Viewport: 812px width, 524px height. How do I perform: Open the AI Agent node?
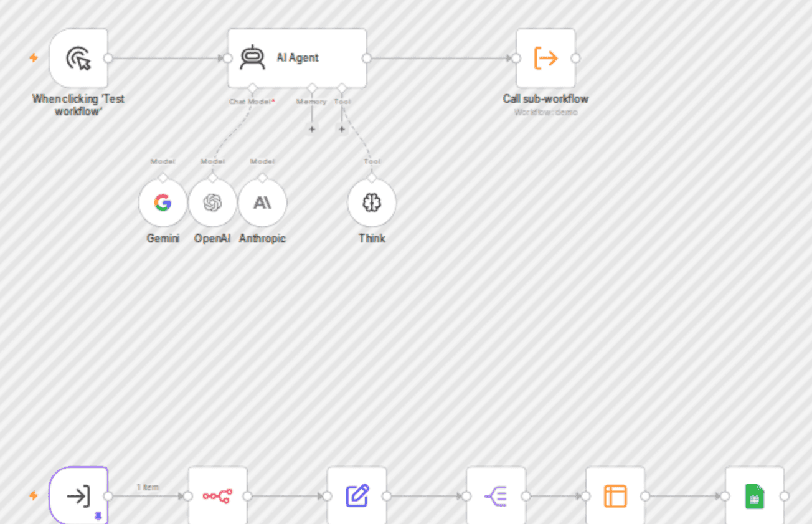pos(297,58)
